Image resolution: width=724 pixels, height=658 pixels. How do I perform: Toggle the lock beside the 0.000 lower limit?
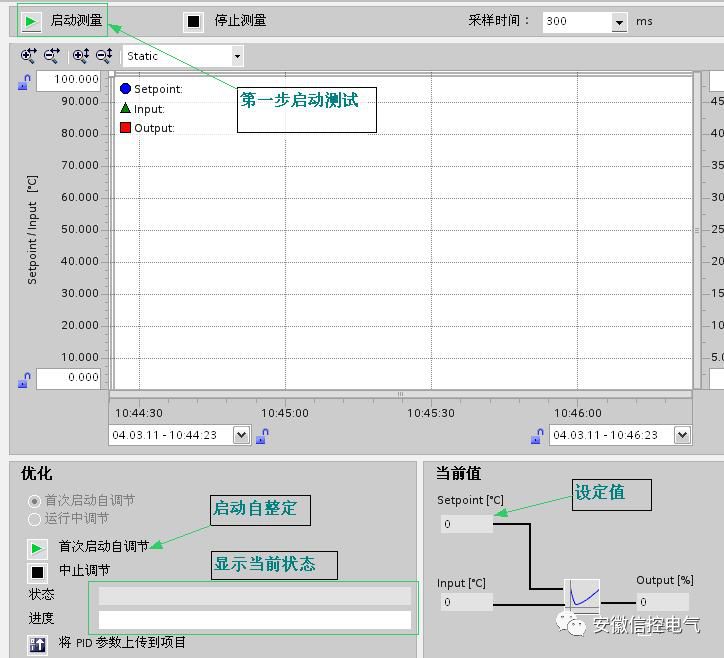point(24,380)
